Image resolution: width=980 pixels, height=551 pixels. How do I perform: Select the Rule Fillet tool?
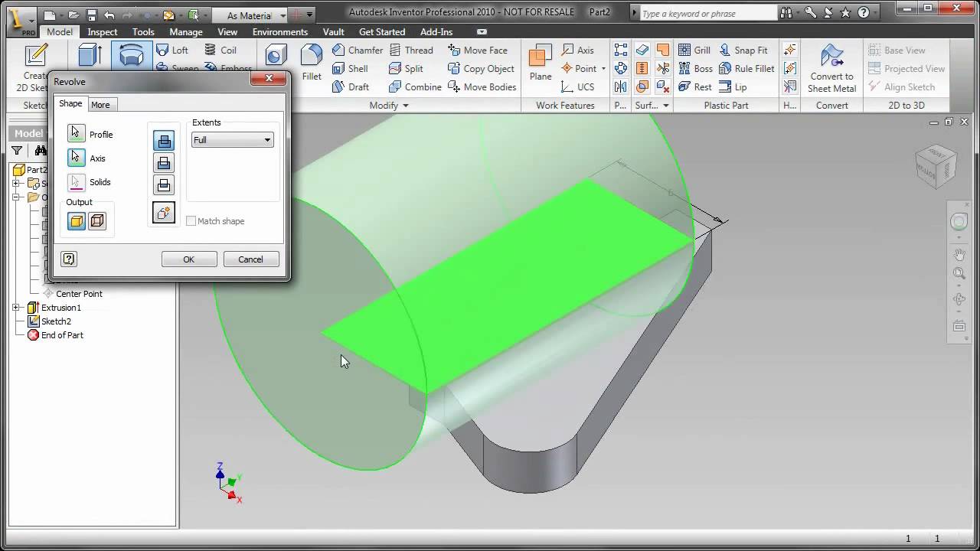746,68
